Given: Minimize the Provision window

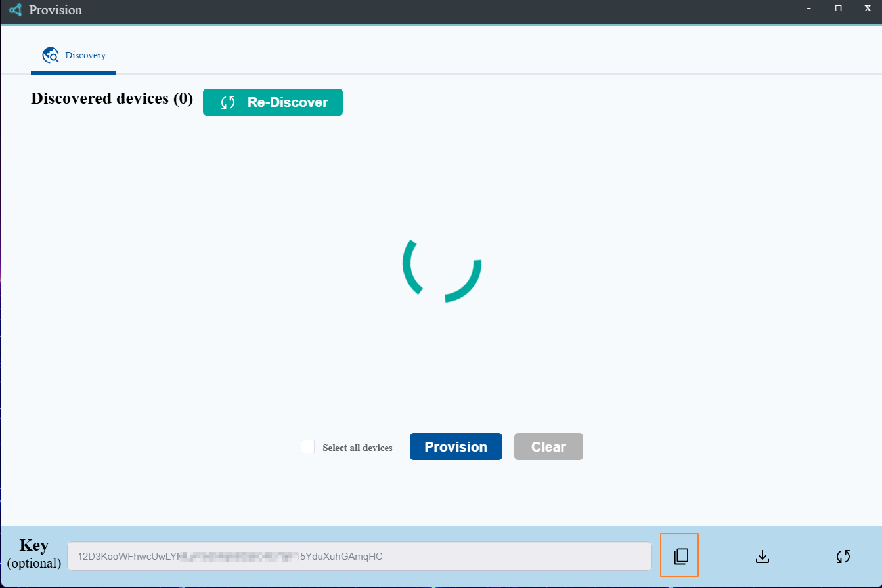Looking at the screenshot, I should click(x=809, y=9).
